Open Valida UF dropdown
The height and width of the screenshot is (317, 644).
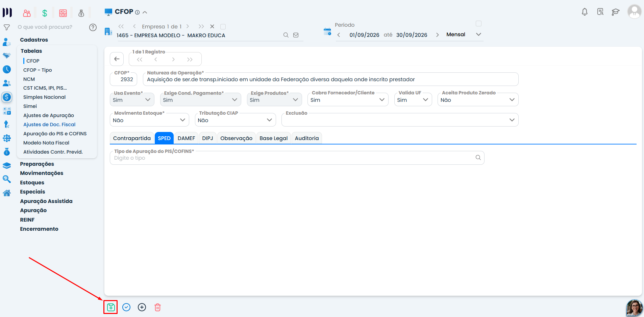413,99
